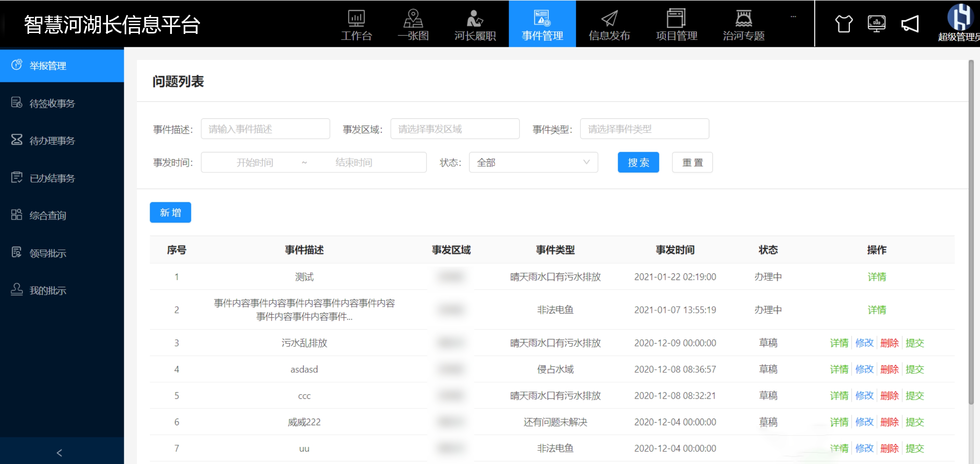This screenshot has height=464, width=980.
Task: Collapse the left sidebar with arrow
Action: (x=59, y=453)
